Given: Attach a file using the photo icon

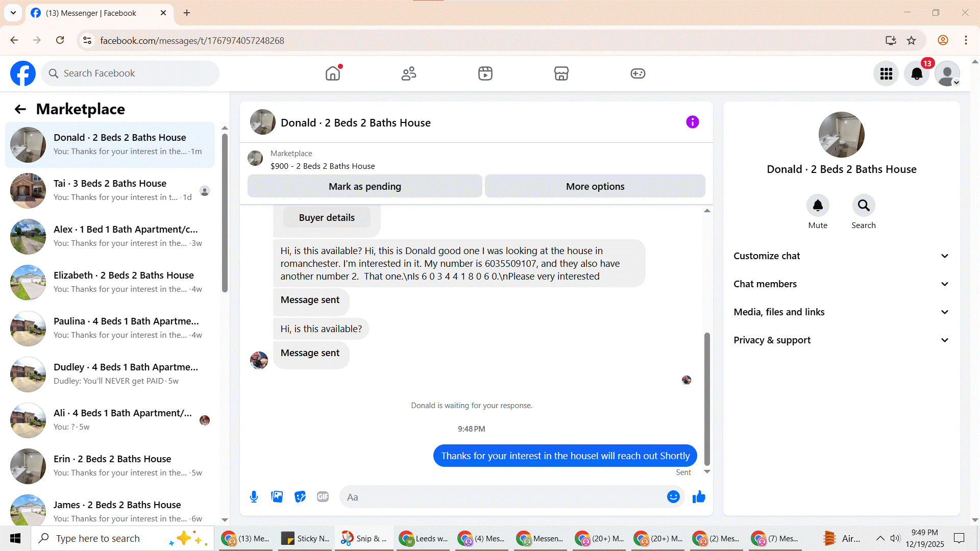Looking at the screenshot, I should 277,497.
